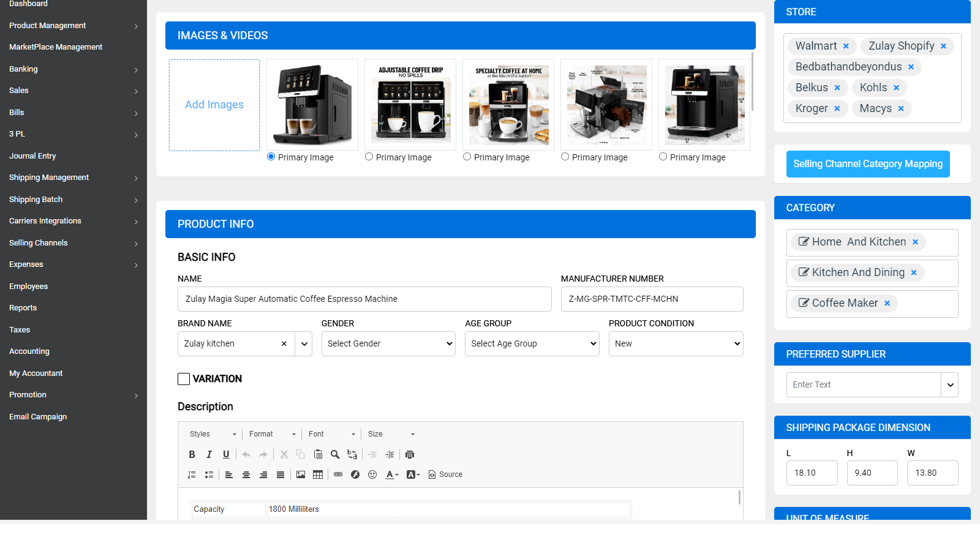Apply italic formatting in the editor
Viewport: 980px width, 551px height.
click(x=209, y=454)
